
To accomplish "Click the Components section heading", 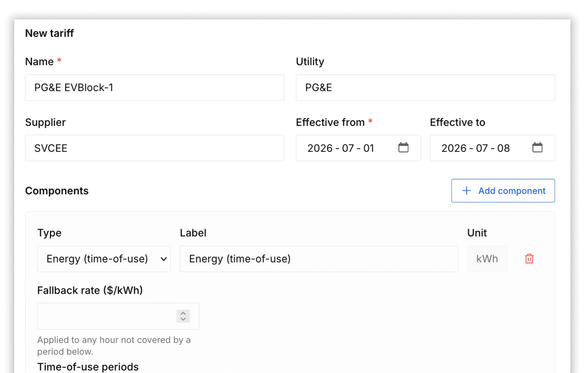I will pos(57,191).
